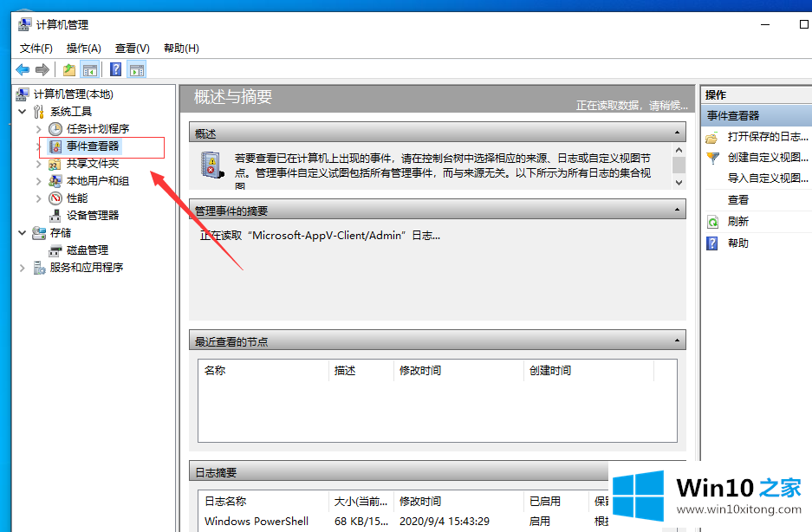Click the Up one level folder icon
The height and width of the screenshot is (532, 812).
(x=68, y=70)
